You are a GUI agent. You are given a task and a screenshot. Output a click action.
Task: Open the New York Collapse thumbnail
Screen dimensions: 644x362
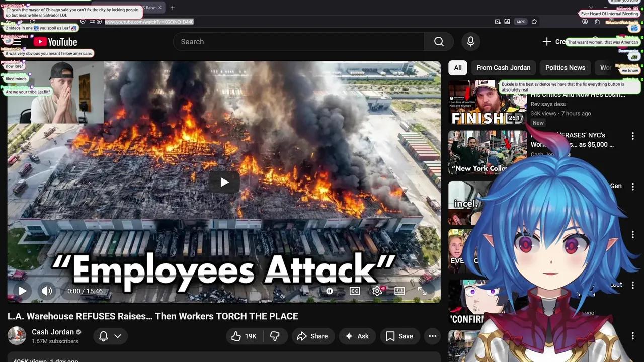(488, 152)
